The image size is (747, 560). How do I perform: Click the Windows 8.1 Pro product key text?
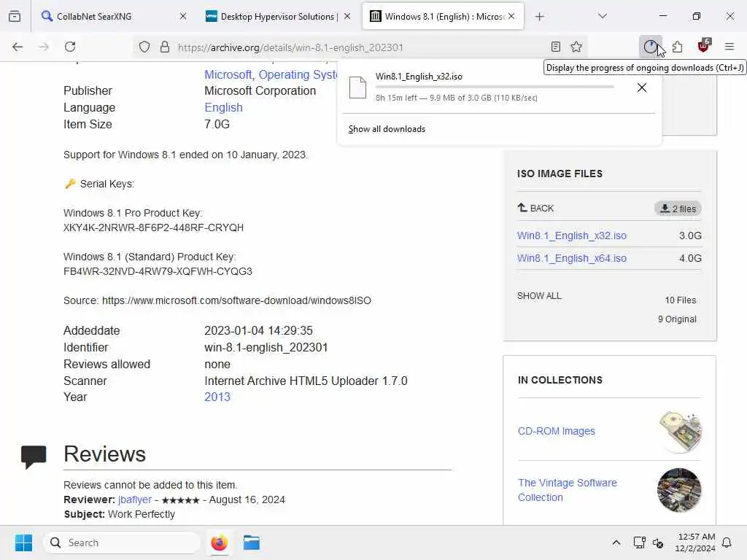click(153, 227)
